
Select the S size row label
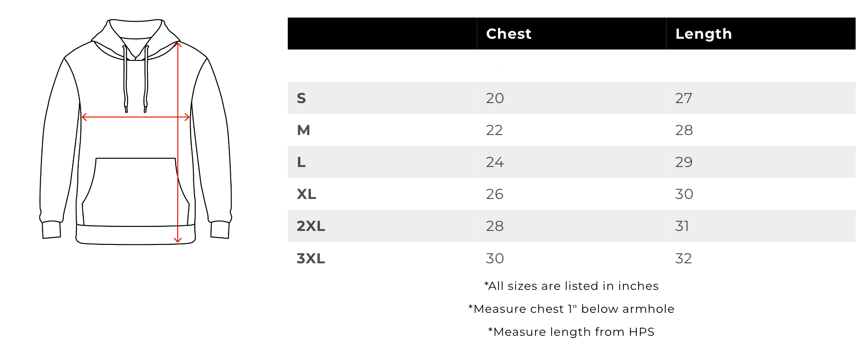point(302,98)
